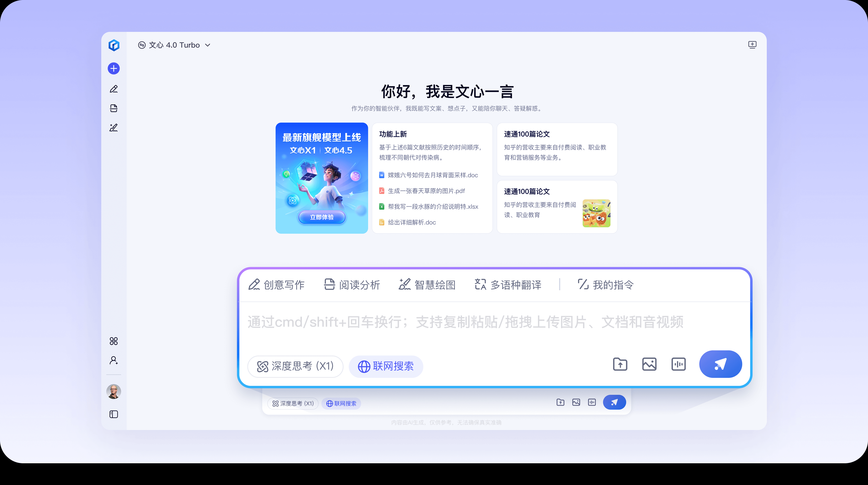
Task: Click the audio waveform icon in the large input box
Action: click(679, 364)
